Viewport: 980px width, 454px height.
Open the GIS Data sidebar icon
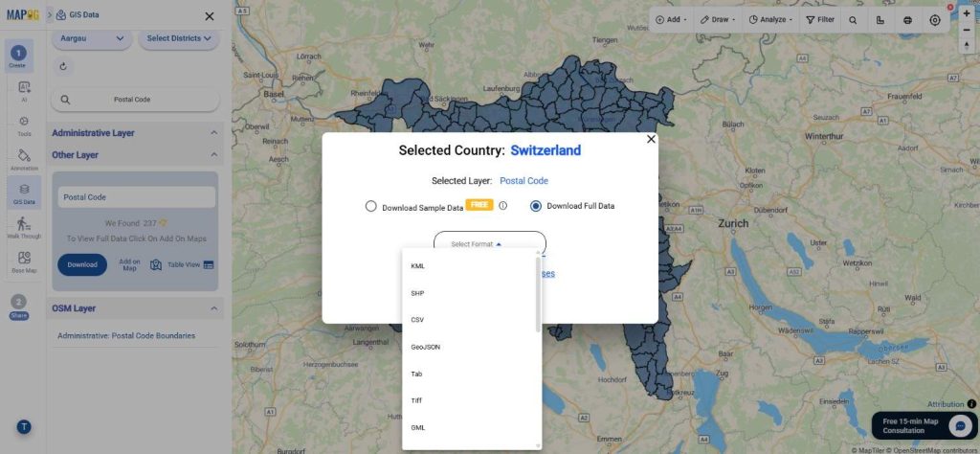coord(24,193)
